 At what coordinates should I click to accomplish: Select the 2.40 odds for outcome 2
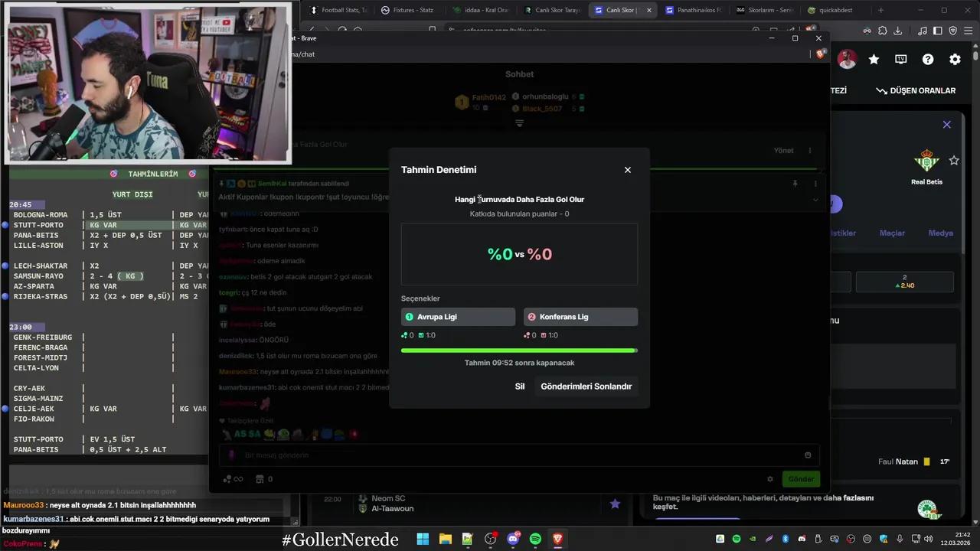[905, 282]
